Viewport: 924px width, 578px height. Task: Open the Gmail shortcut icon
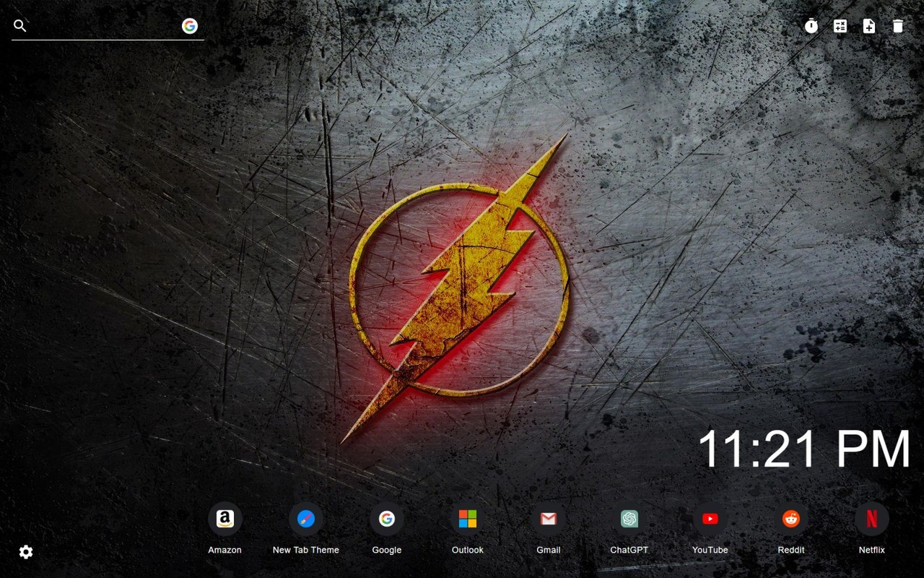click(549, 519)
